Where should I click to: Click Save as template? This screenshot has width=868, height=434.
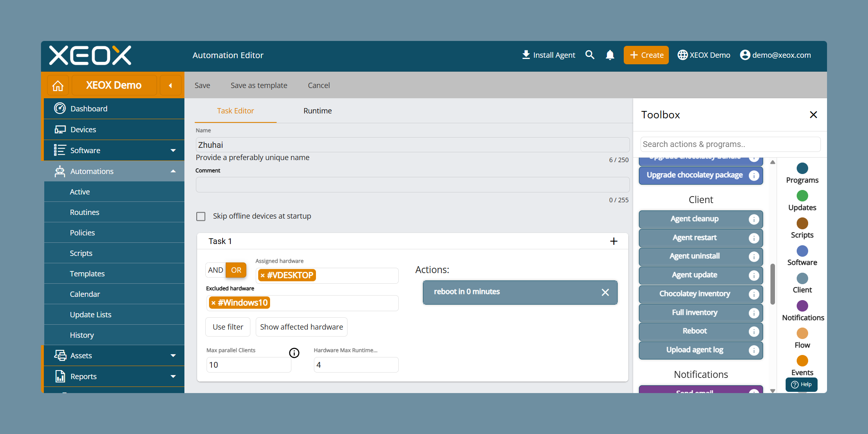(x=259, y=85)
